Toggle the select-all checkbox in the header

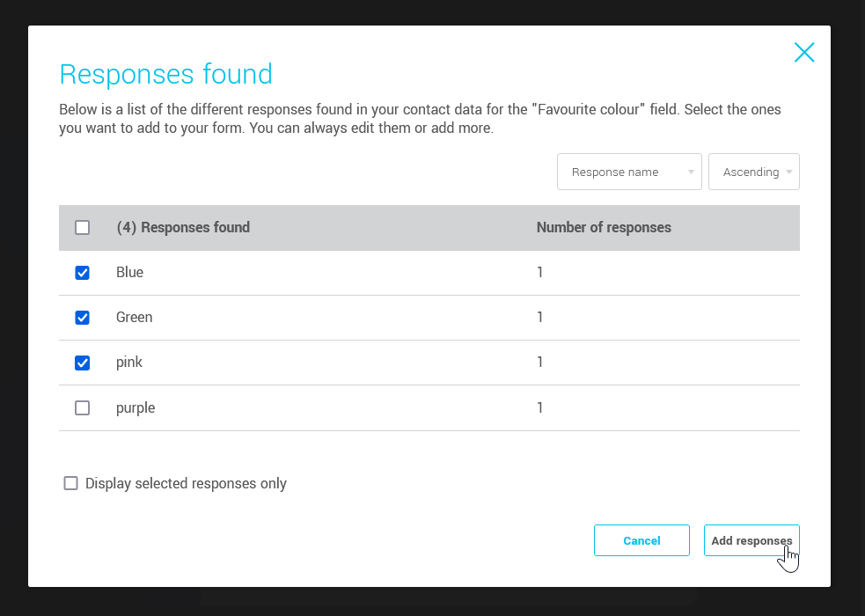point(82,227)
